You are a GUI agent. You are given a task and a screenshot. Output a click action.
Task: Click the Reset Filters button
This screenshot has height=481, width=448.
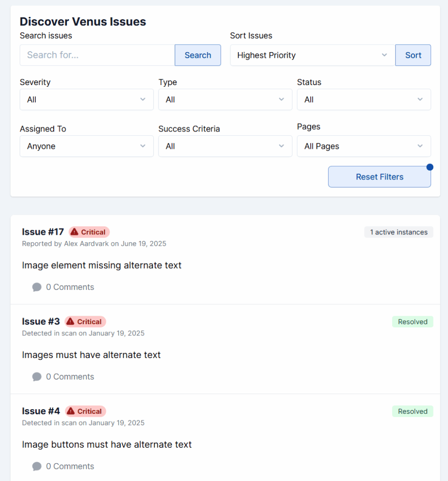click(379, 177)
